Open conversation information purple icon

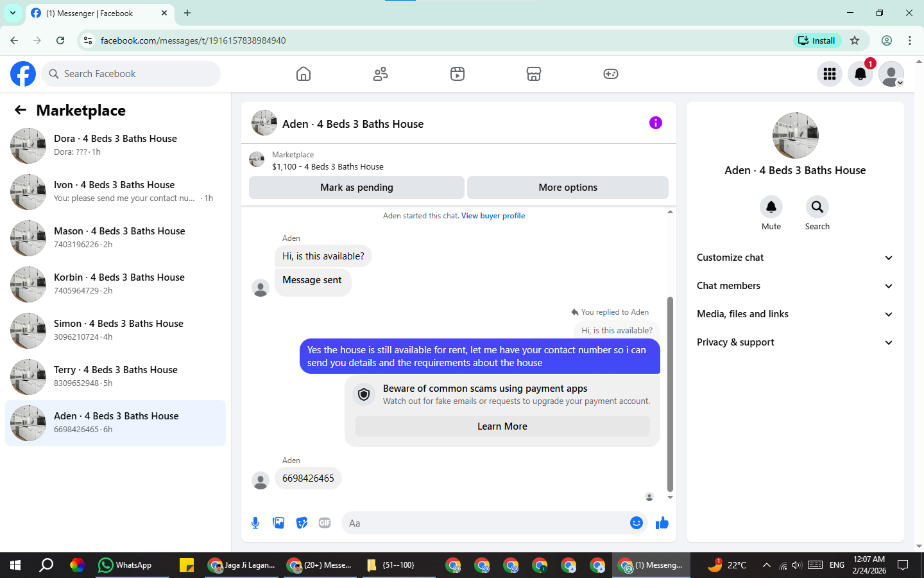655,123
